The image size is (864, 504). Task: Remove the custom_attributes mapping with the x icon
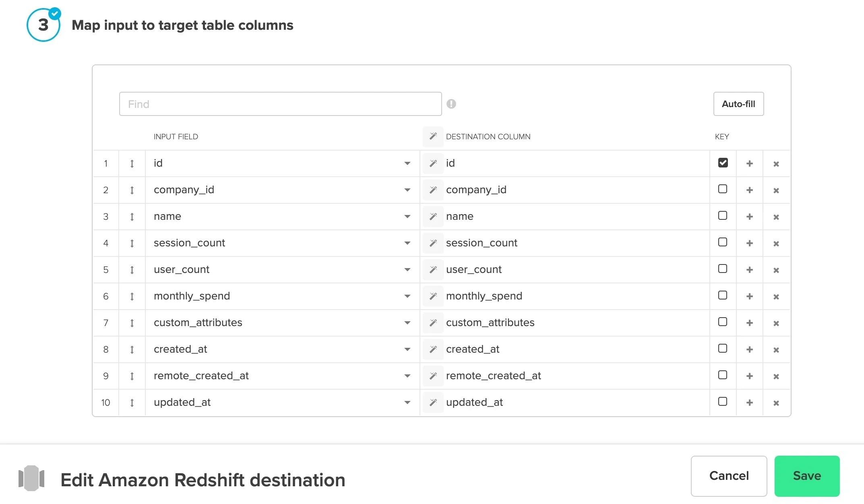[x=776, y=322]
